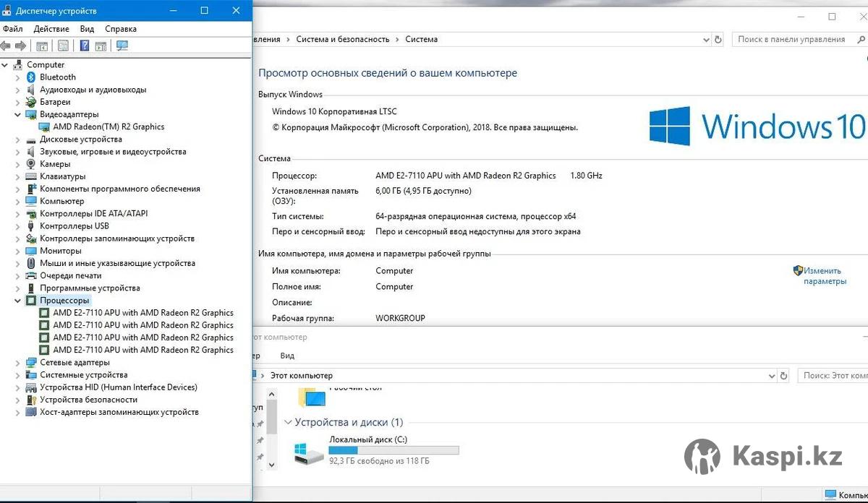Expand the Мониторы category
Viewport: 868px width, 503px height.
click(18, 251)
